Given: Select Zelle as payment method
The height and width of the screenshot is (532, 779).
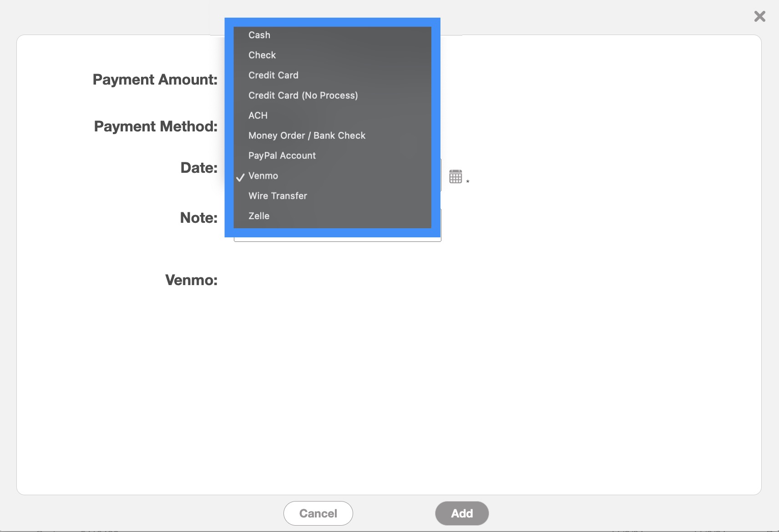Looking at the screenshot, I should (259, 216).
